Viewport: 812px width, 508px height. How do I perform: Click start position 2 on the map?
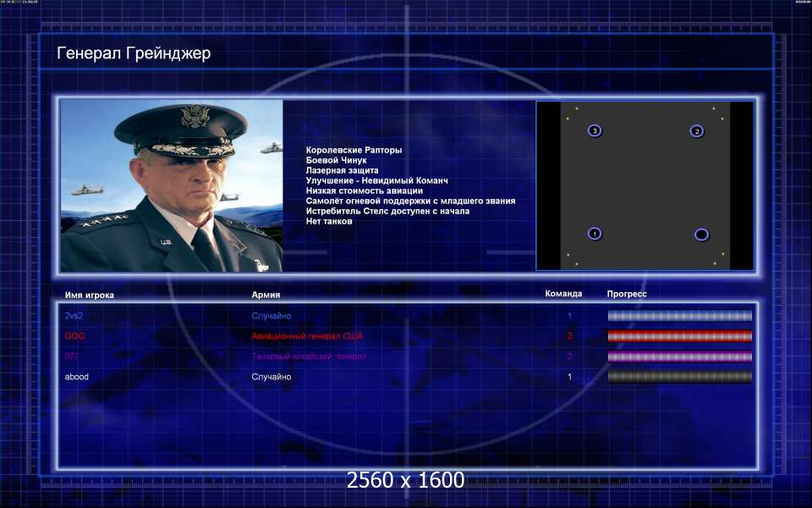(696, 131)
